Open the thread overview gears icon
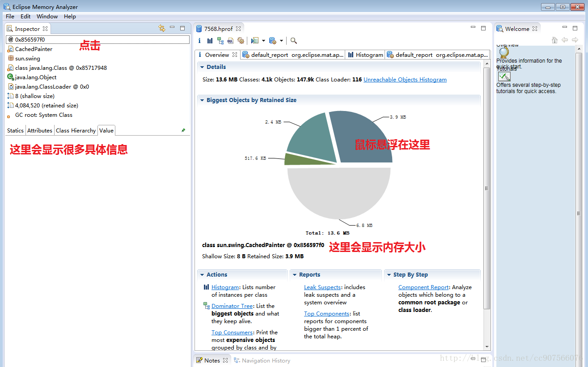The height and width of the screenshot is (367, 588). (241, 41)
